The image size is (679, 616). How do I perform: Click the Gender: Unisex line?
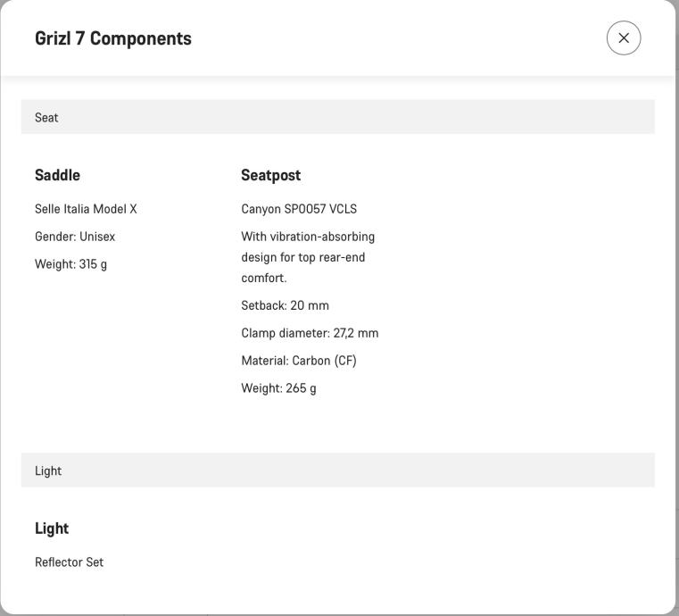(x=75, y=237)
